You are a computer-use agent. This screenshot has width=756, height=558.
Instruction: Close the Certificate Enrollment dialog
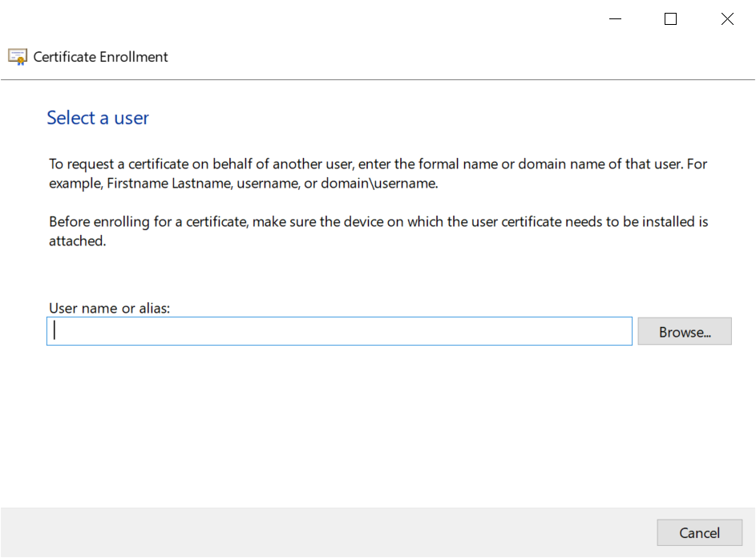tap(727, 19)
